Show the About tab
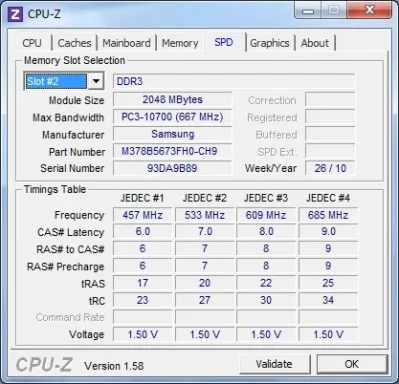The height and width of the screenshot is (384, 399). click(x=315, y=43)
